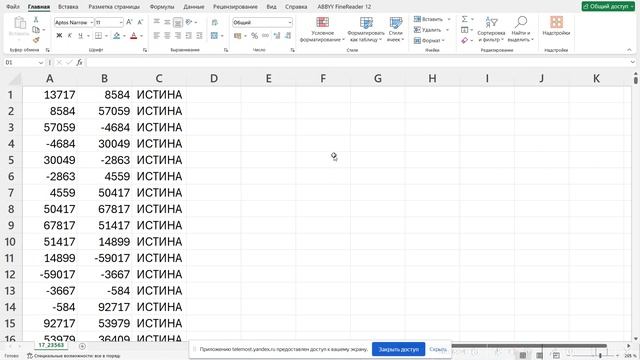Open Add-ins (Надстройки)
Viewport: 640px width, 360px height.
pyautogui.click(x=556, y=26)
